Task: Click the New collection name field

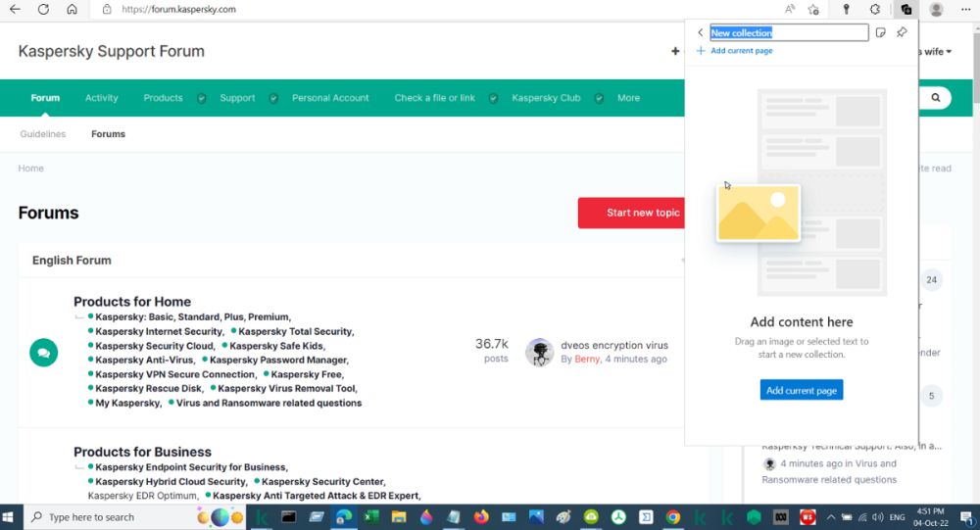Action: pyautogui.click(x=789, y=32)
